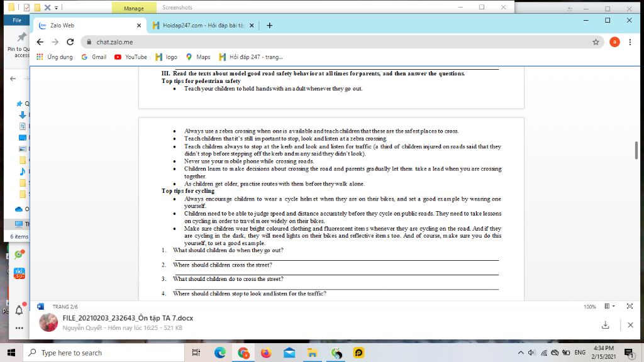644x362 pixels.
Task: Click the X delete icon in the Explorer title bar
Action: pyautogui.click(x=47, y=8)
